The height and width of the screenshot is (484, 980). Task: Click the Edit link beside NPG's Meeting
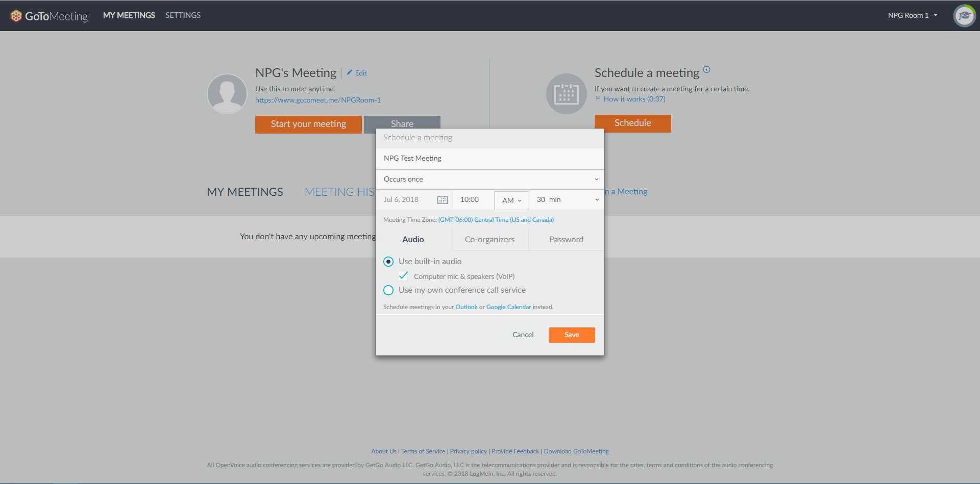361,73
